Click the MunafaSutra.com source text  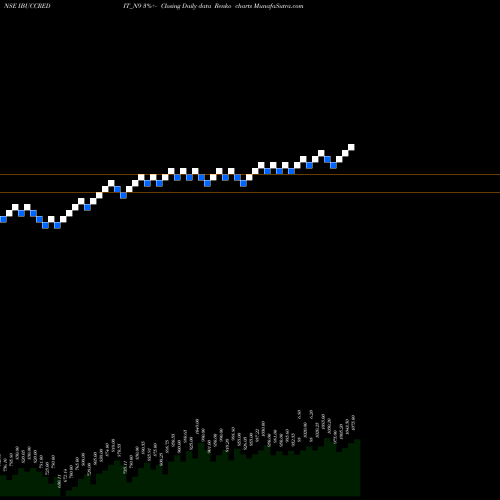tap(278, 6)
